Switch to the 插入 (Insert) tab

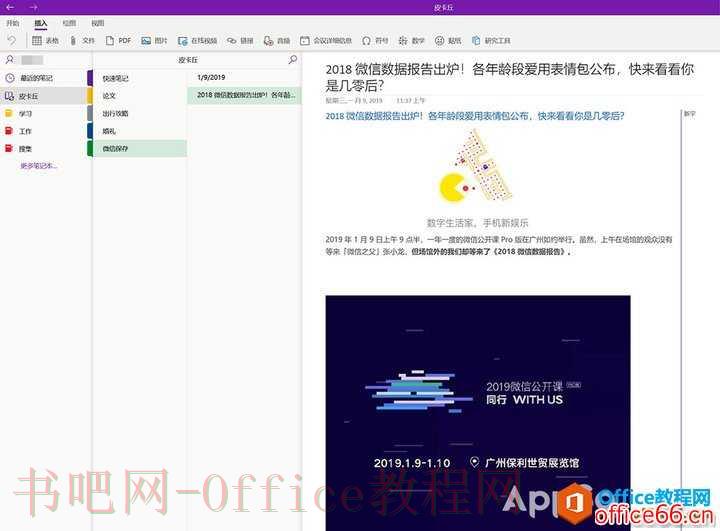click(x=41, y=23)
